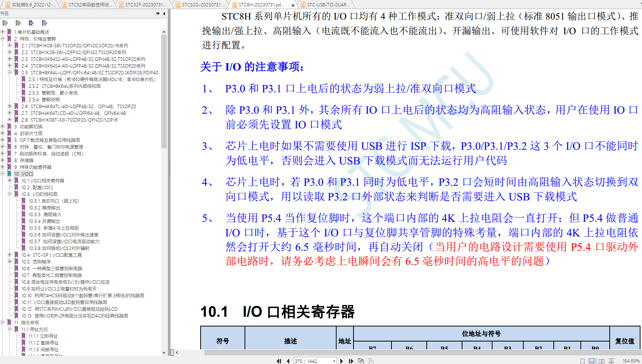642x364 pixels.
Task: Click the go-to-previous-view icon in the navigation bar
Action: tap(361, 361)
